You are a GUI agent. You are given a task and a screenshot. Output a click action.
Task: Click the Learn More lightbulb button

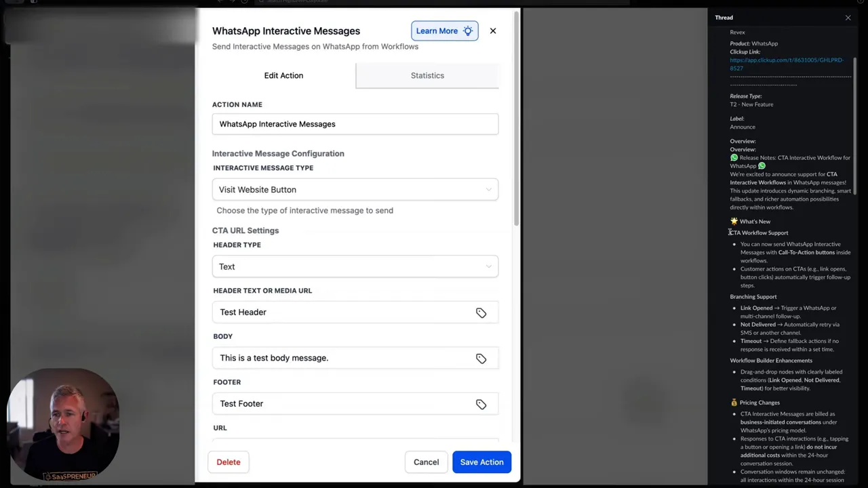(x=444, y=30)
